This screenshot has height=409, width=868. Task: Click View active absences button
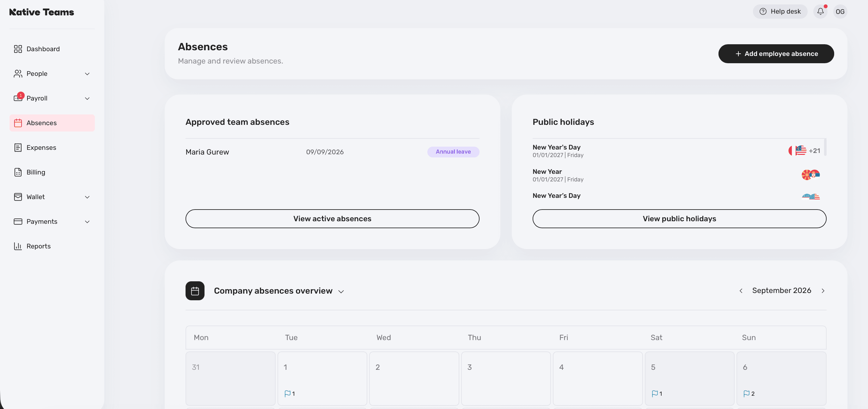click(x=332, y=219)
